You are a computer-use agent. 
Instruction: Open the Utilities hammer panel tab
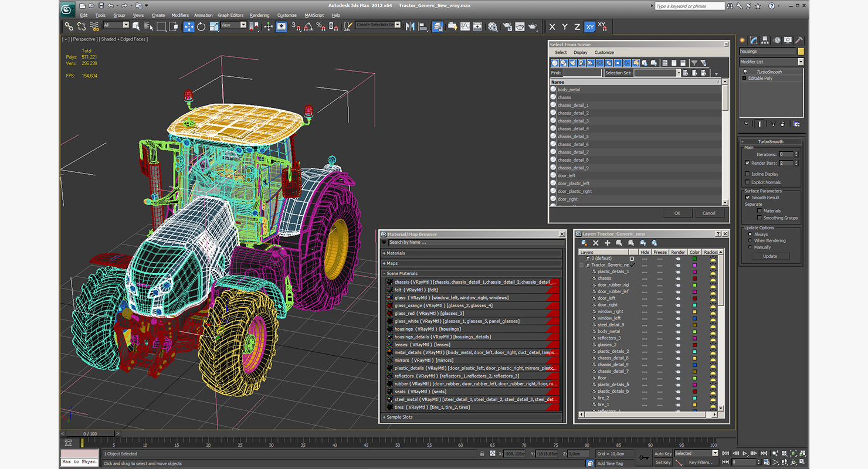799,40
